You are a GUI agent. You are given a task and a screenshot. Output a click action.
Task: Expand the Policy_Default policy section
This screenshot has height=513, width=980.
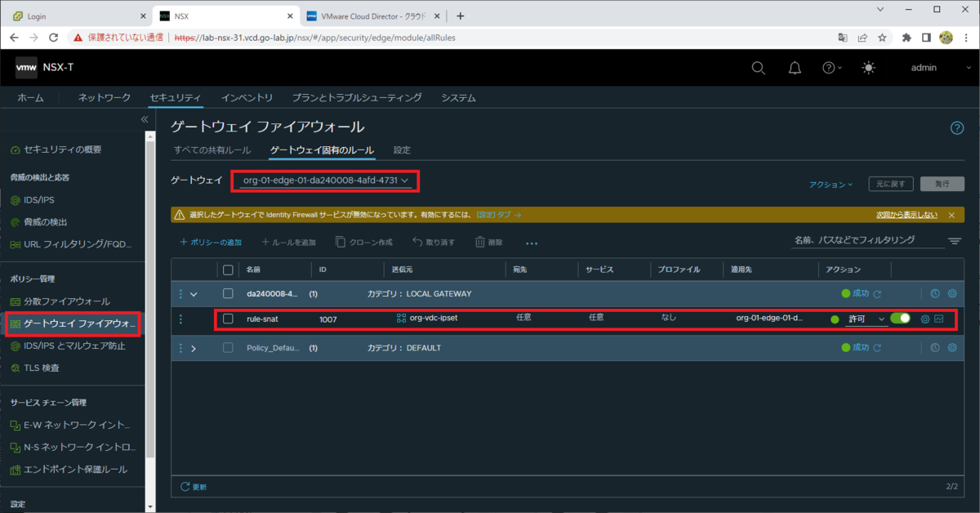click(x=194, y=349)
